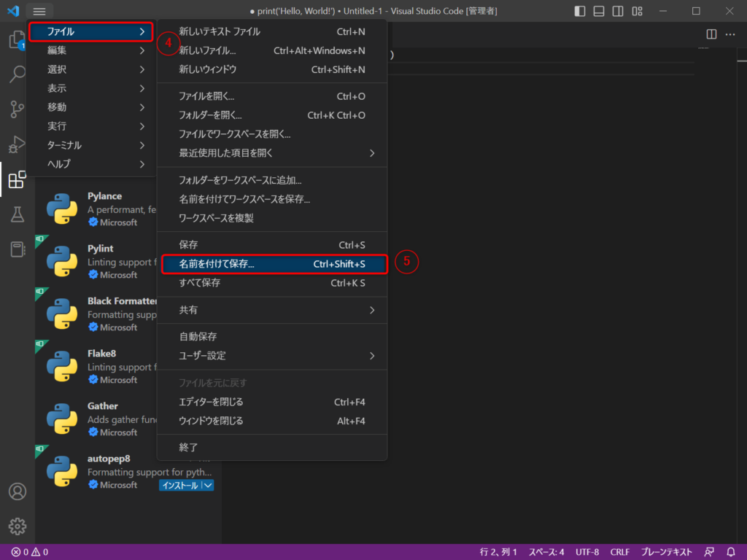Click errors and warnings status bar indicator
The height and width of the screenshot is (560, 747).
point(29,552)
